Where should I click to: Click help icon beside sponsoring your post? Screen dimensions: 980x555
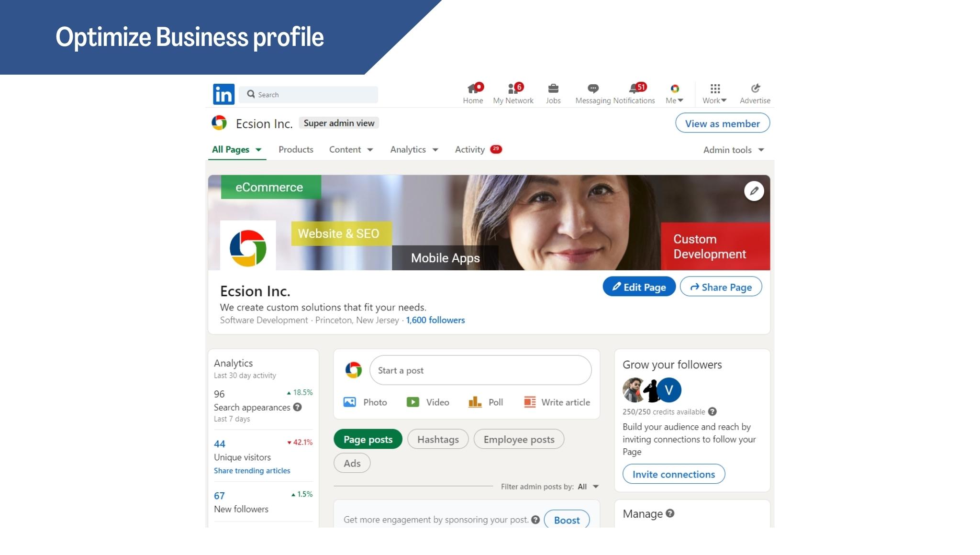coord(535,520)
